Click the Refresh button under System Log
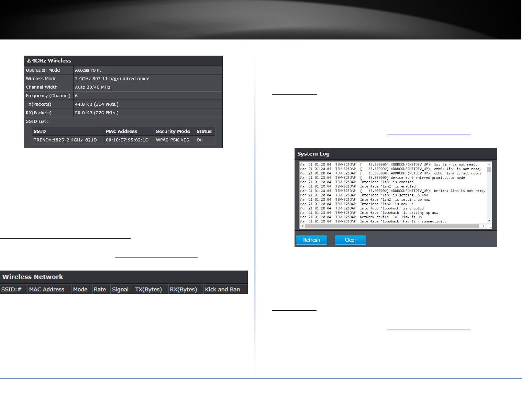The width and height of the screenshot is (532, 412). (x=311, y=240)
